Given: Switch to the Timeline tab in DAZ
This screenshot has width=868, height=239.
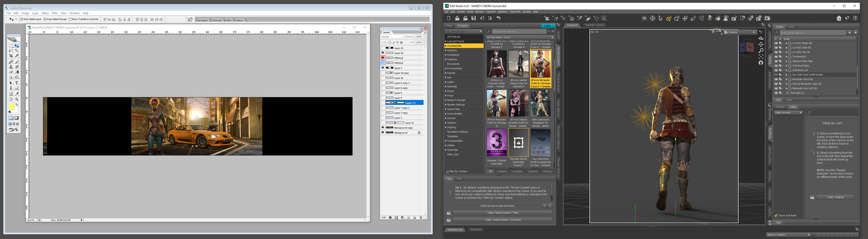Looking at the screenshot, I should coord(476,230).
